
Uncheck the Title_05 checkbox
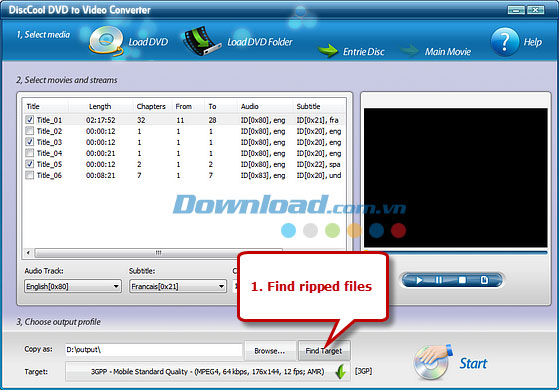click(x=30, y=164)
